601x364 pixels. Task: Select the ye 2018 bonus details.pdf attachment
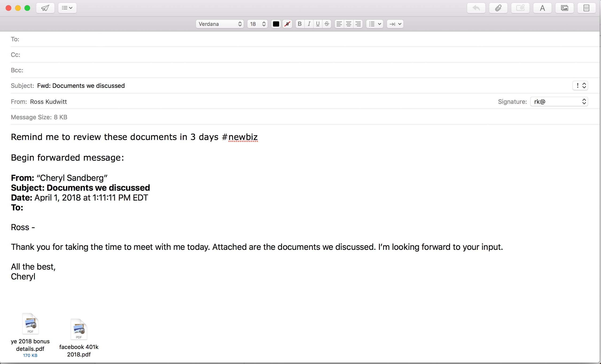(x=30, y=324)
